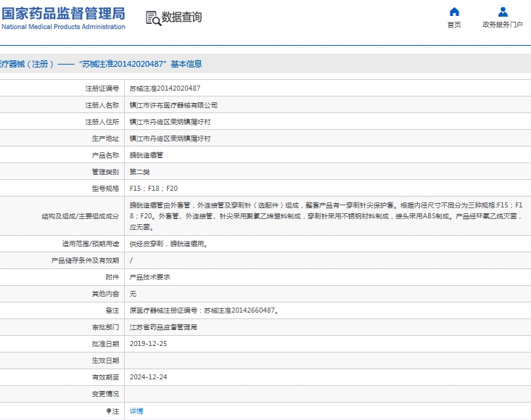This screenshot has width=531, height=420.
Task: Select expiry date 2024-12-24
Action: coord(148,377)
